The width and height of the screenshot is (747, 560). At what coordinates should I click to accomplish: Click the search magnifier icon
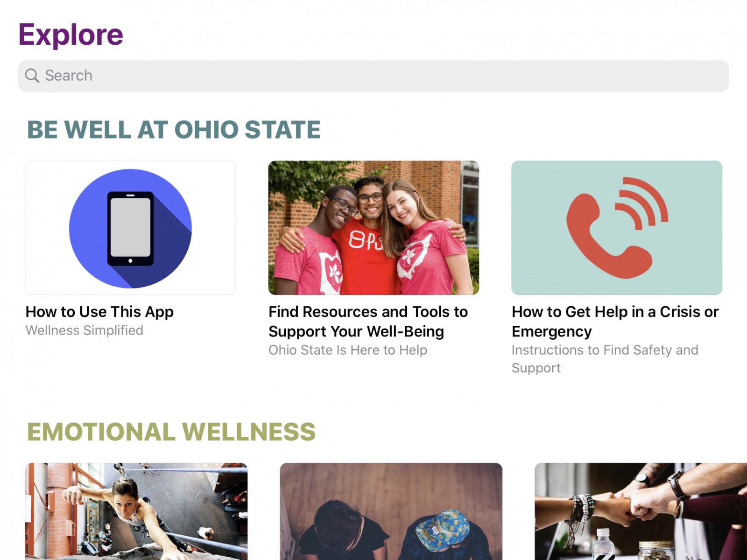coord(32,75)
